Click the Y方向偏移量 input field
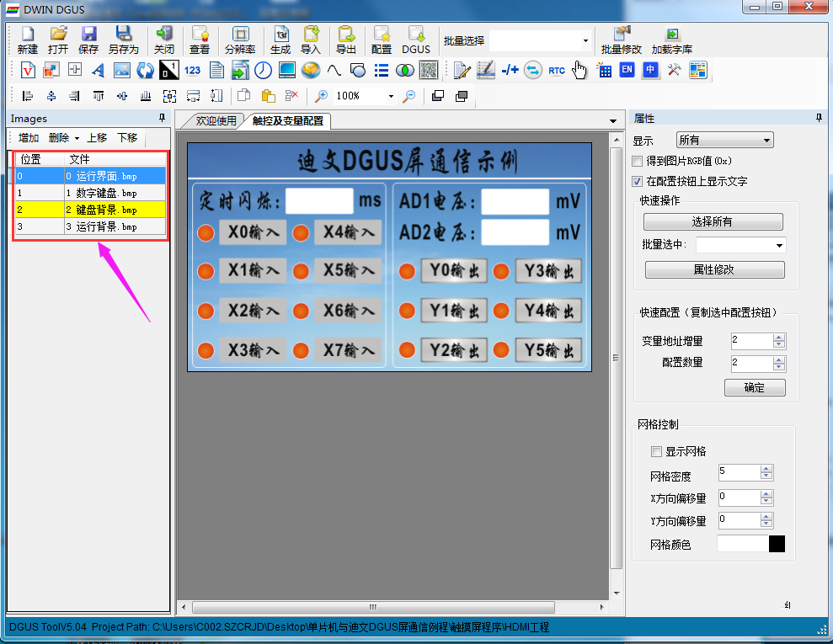Image resolution: width=833 pixels, height=644 pixels. [x=740, y=520]
